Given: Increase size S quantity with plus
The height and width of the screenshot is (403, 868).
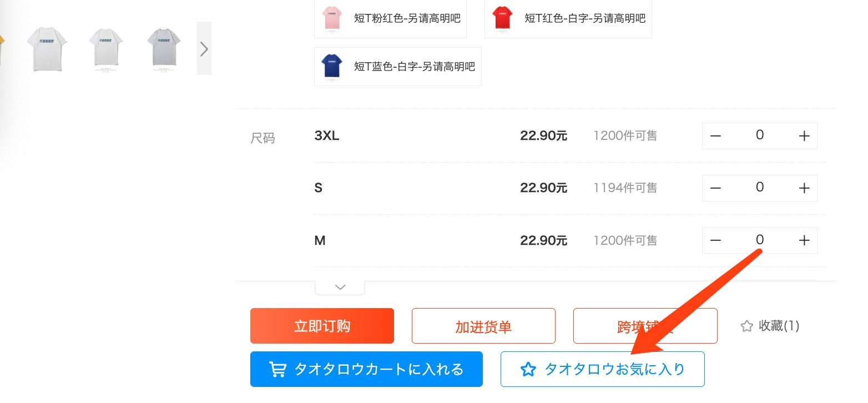Looking at the screenshot, I should [x=804, y=188].
